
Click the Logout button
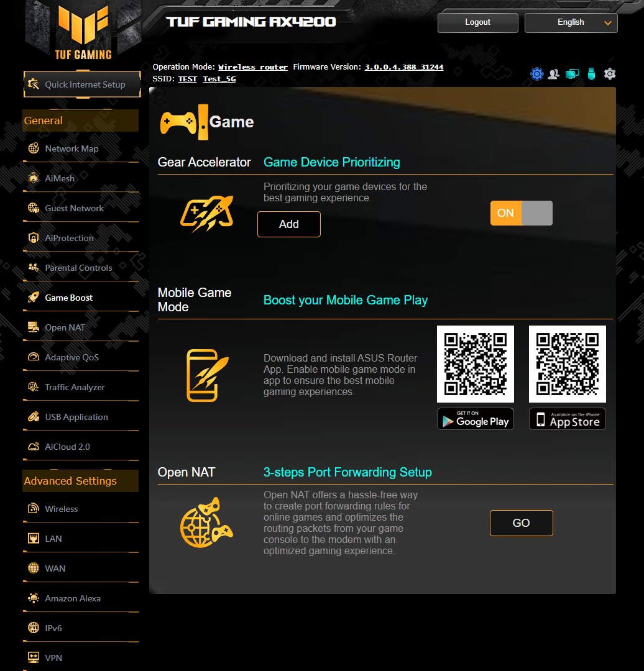pyautogui.click(x=478, y=23)
